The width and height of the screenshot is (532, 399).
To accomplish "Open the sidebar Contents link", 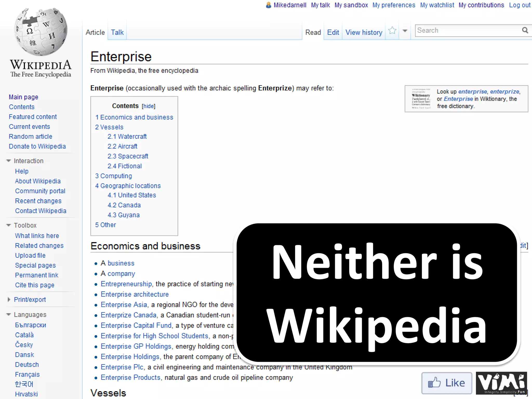I will point(22,107).
